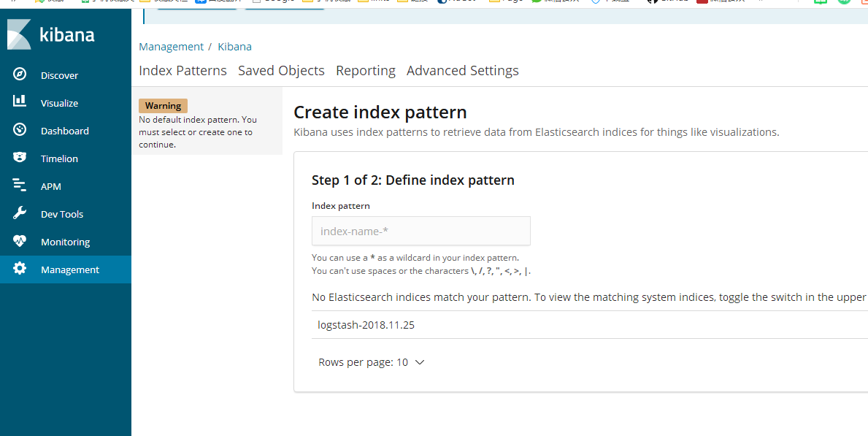Image resolution: width=868 pixels, height=436 pixels.
Task: Switch to the Saved Objects tab
Action: (x=281, y=71)
